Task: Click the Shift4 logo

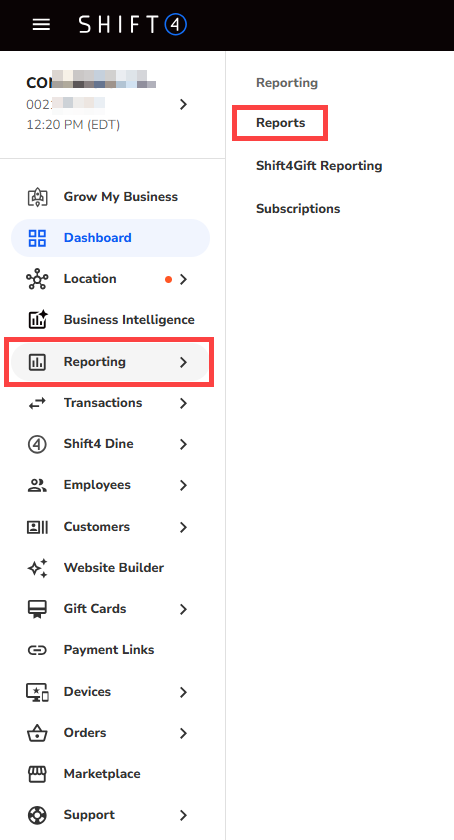Action: [x=132, y=25]
